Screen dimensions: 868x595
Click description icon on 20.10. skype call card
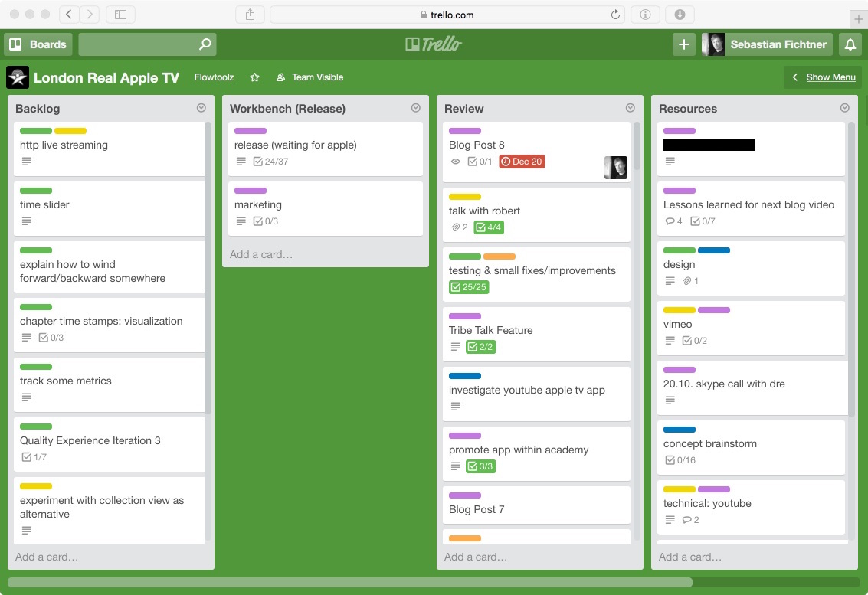coord(670,400)
